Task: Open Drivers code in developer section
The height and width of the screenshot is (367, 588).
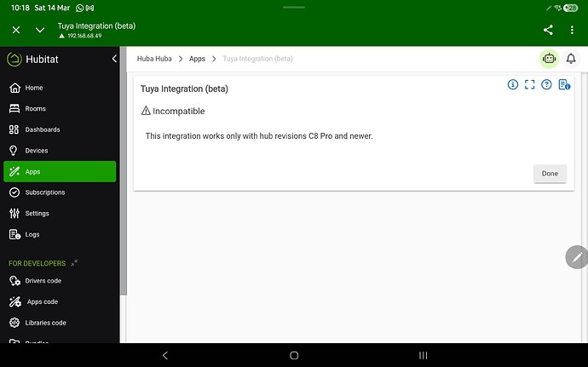Action: 60,281
